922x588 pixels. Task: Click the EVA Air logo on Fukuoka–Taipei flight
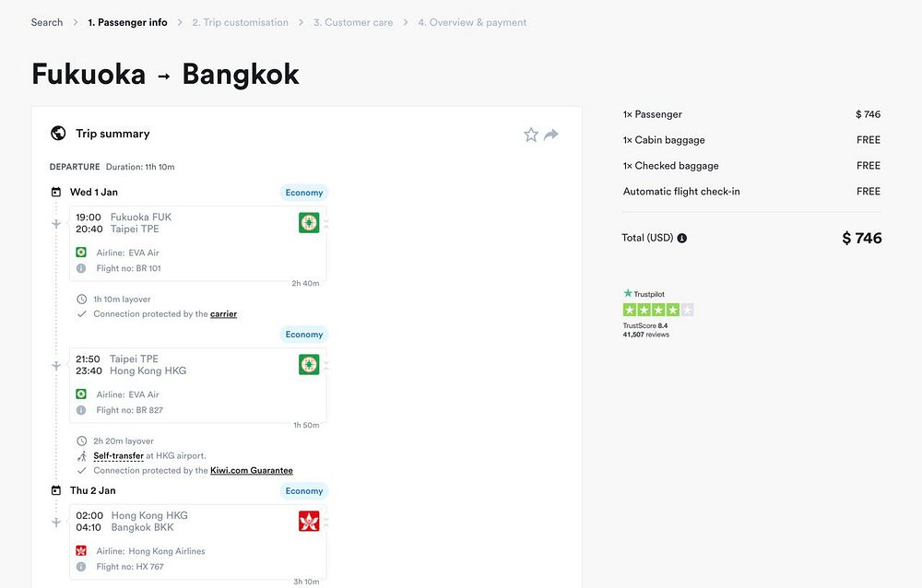[x=309, y=222]
